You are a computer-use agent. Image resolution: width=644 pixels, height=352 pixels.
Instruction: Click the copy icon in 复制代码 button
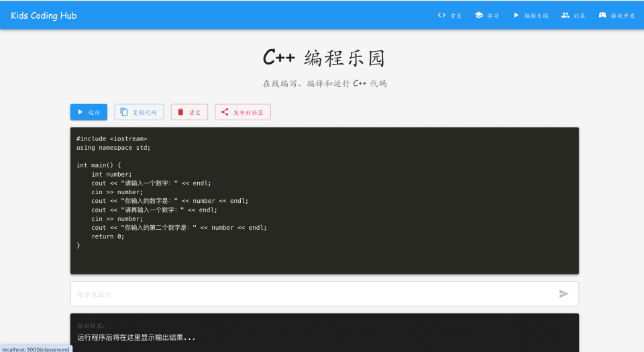click(123, 112)
